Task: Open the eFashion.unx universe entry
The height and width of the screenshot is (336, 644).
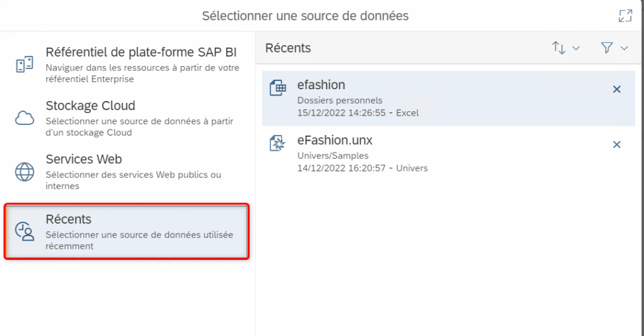Action: [x=448, y=154]
